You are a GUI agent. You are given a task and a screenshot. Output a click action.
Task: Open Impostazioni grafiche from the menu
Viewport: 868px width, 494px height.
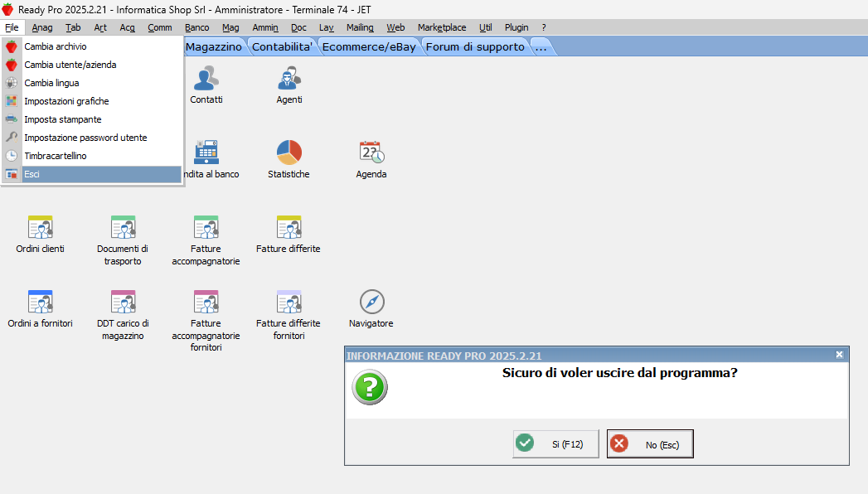tap(92, 101)
